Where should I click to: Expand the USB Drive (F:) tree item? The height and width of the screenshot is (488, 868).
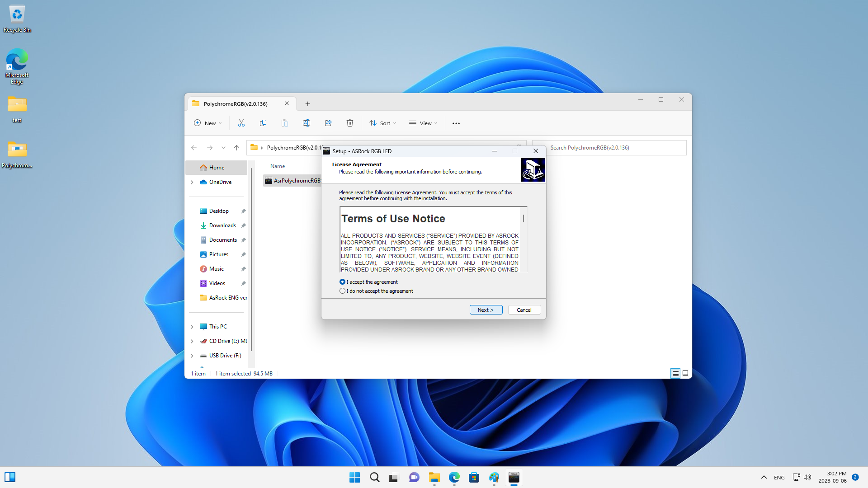pos(192,355)
